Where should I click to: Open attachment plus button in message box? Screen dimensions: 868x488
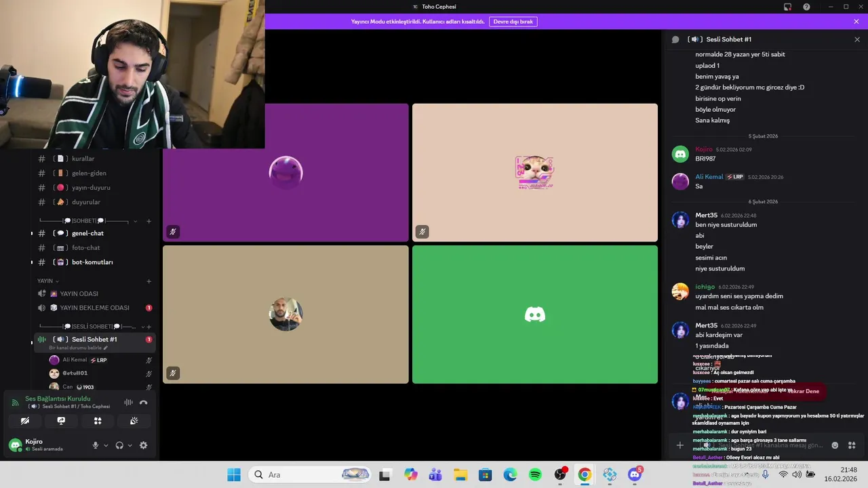point(680,445)
